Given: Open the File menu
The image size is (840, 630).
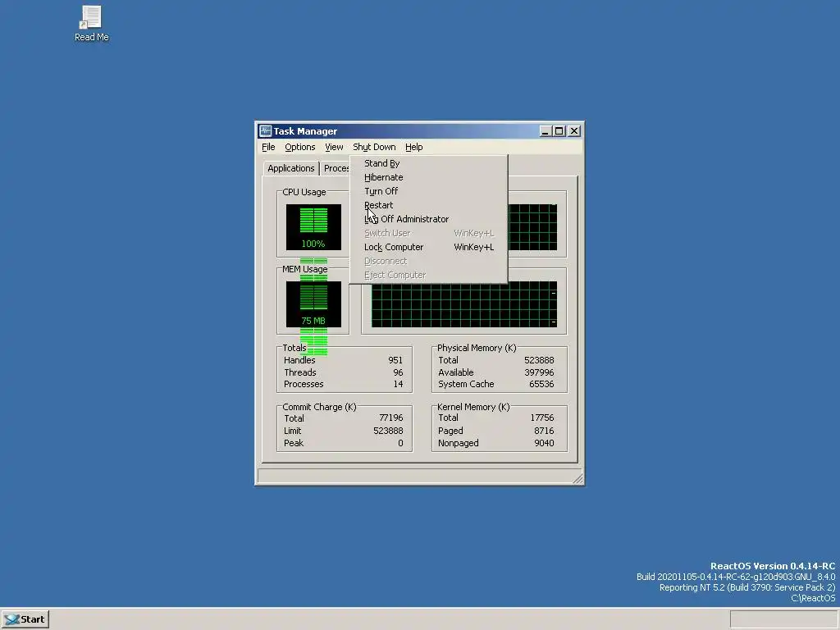Looking at the screenshot, I should (x=268, y=147).
